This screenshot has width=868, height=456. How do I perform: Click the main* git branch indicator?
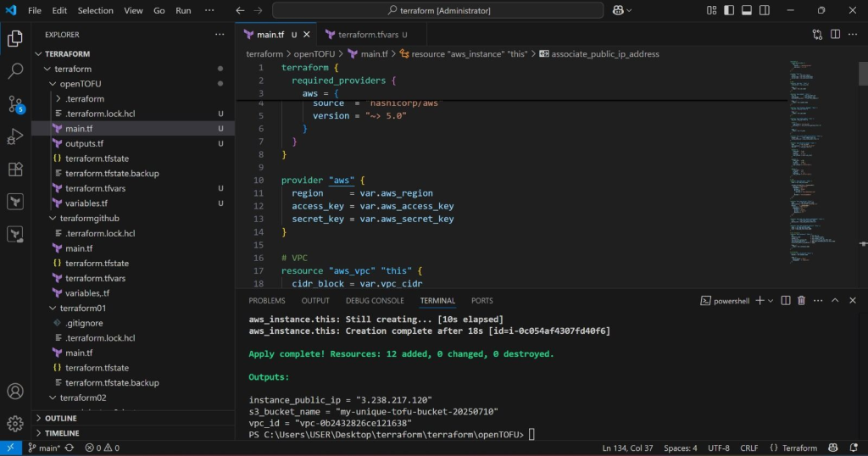pyautogui.click(x=43, y=448)
